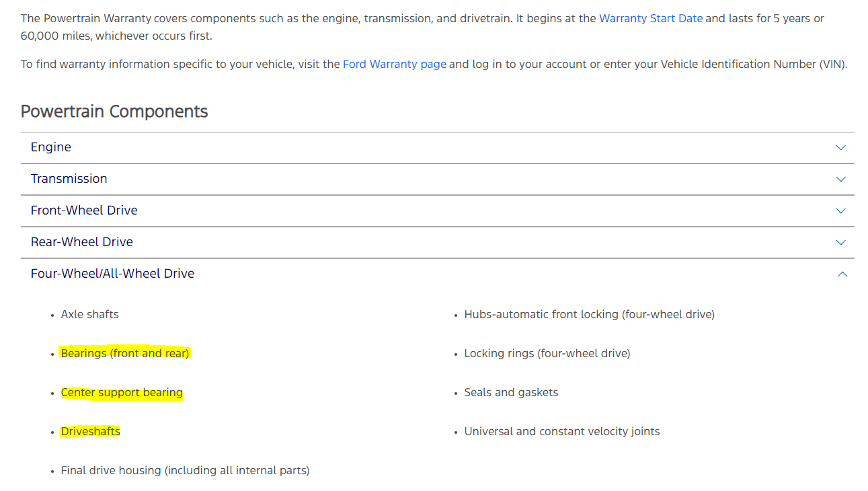Click the Transmission row chevron arrow
868x491 pixels.
pyautogui.click(x=840, y=179)
